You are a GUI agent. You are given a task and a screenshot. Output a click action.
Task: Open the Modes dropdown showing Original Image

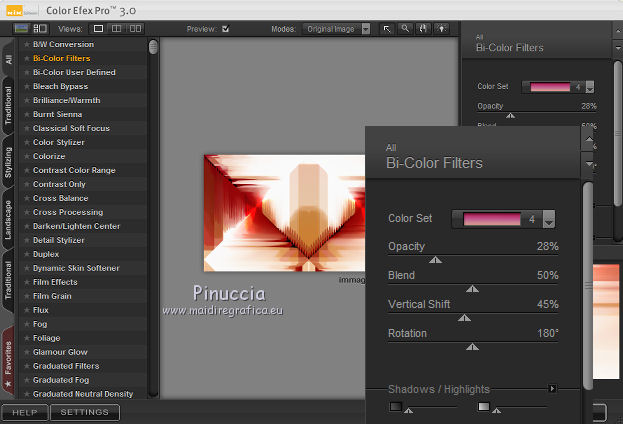pos(337,29)
